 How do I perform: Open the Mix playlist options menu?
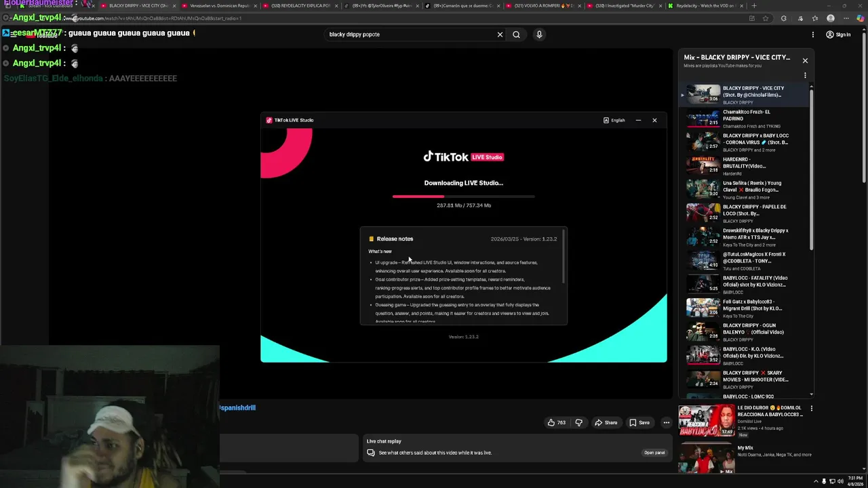(805, 75)
